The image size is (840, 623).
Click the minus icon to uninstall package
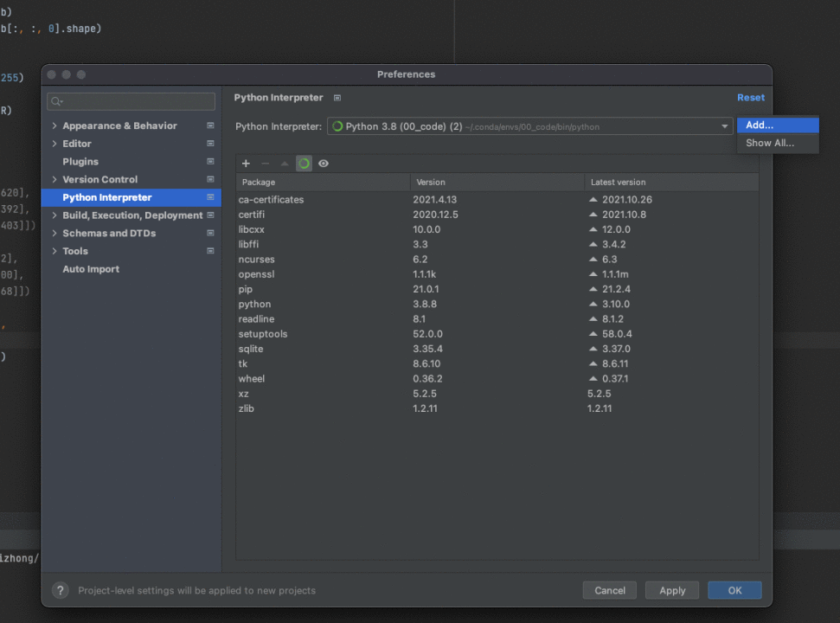pos(266,164)
